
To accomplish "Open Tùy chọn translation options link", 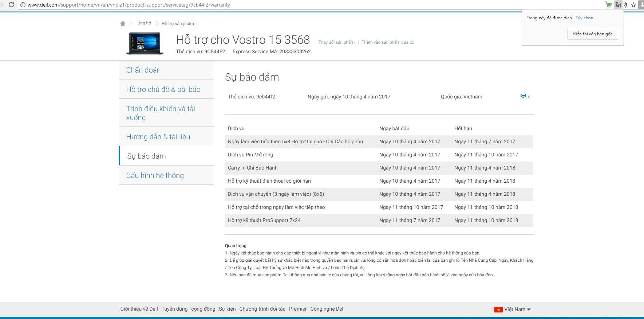I will pyautogui.click(x=584, y=18).
